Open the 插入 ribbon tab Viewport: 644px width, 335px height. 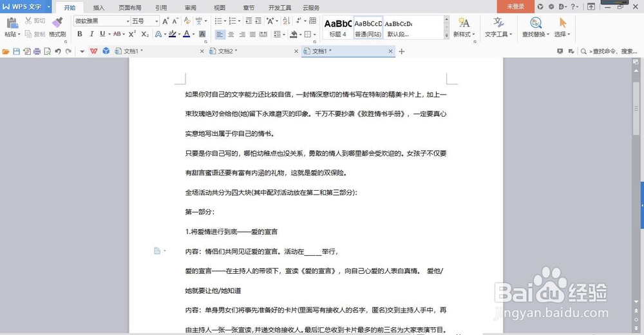point(99,7)
